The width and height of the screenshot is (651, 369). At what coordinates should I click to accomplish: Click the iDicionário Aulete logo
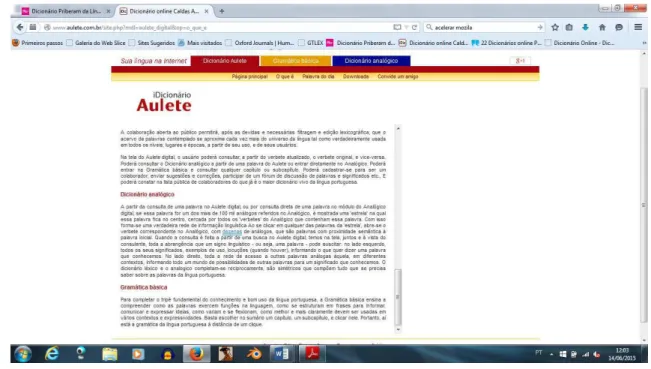(x=164, y=102)
